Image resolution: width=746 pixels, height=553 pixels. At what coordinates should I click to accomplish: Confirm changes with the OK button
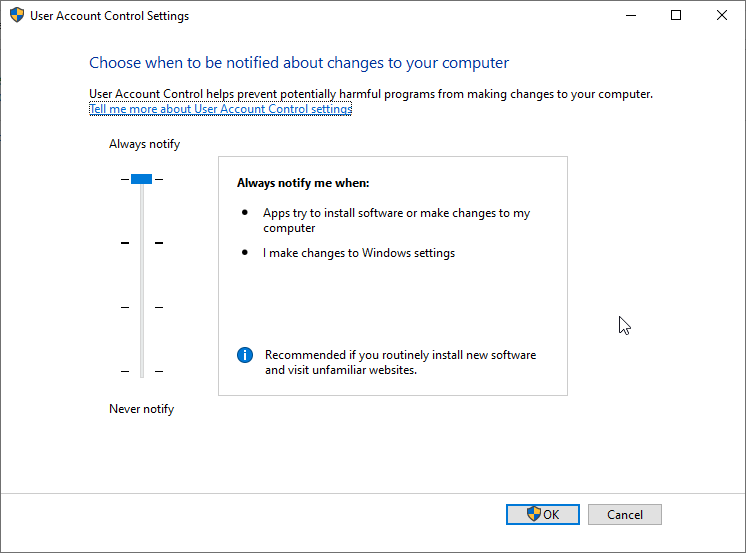542,514
